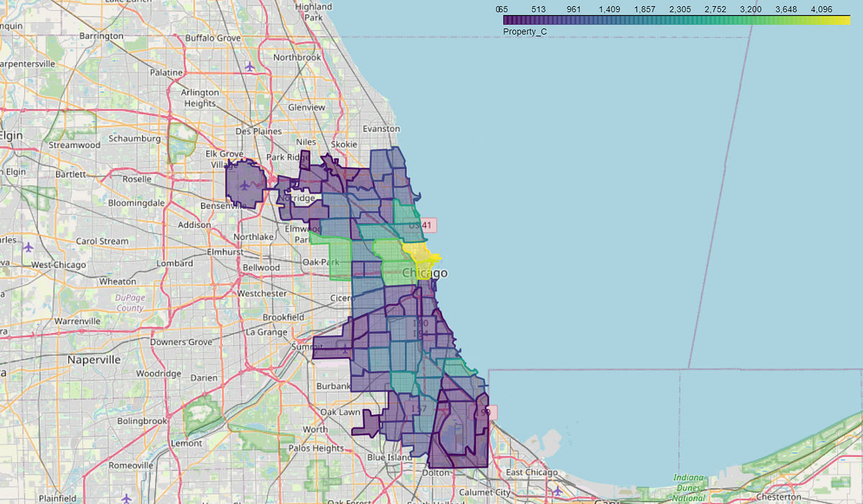Click the plane icon near Romeoville
Image resolution: width=863 pixels, height=504 pixels.
pos(127,499)
